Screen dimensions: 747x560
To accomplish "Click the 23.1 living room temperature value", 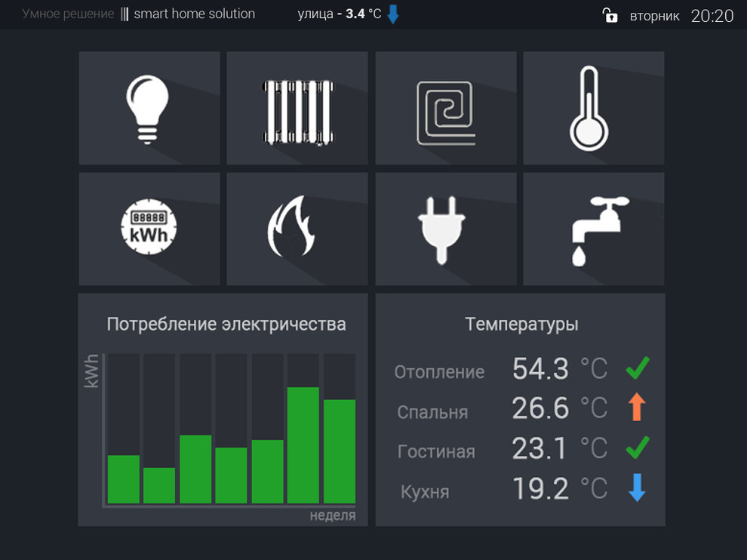I will pos(539,448).
